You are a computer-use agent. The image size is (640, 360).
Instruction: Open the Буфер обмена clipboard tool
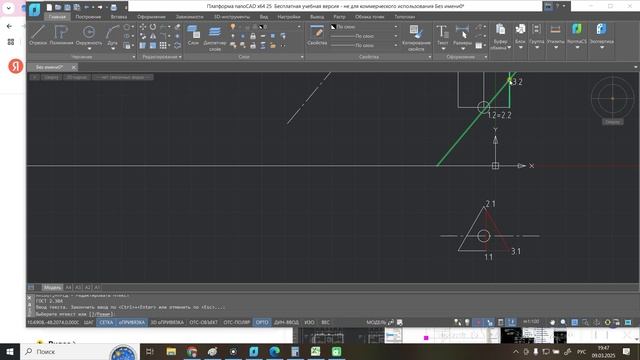[x=500, y=37]
